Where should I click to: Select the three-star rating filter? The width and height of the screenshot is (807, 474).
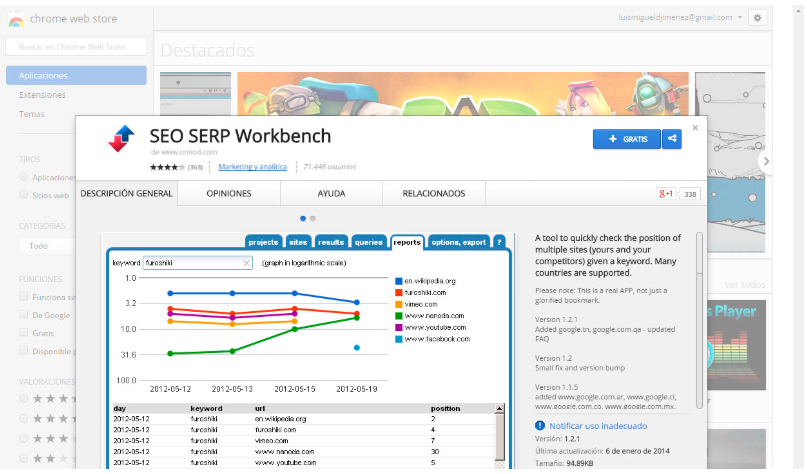click(24, 438)
